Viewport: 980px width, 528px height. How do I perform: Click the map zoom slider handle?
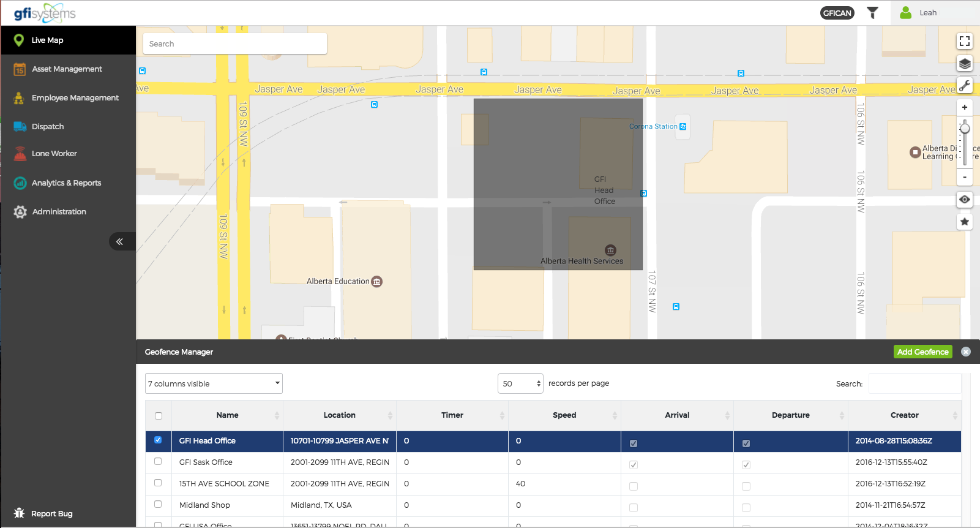(965, 129)
